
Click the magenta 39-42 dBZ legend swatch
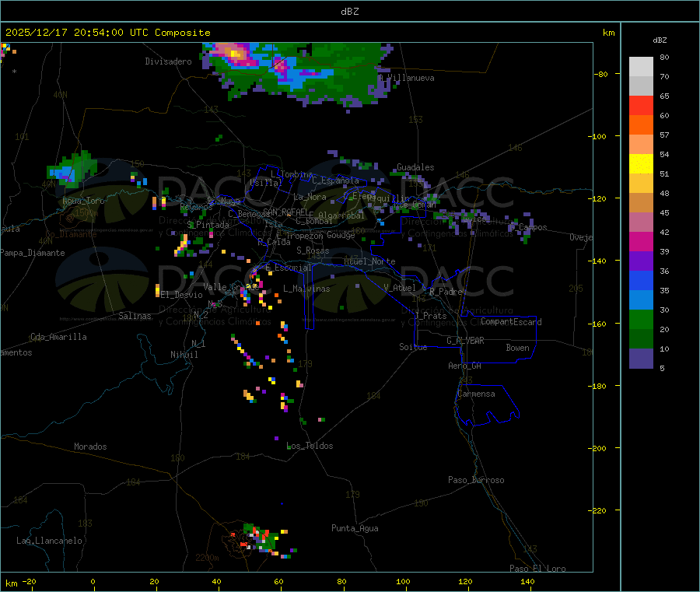641,242
